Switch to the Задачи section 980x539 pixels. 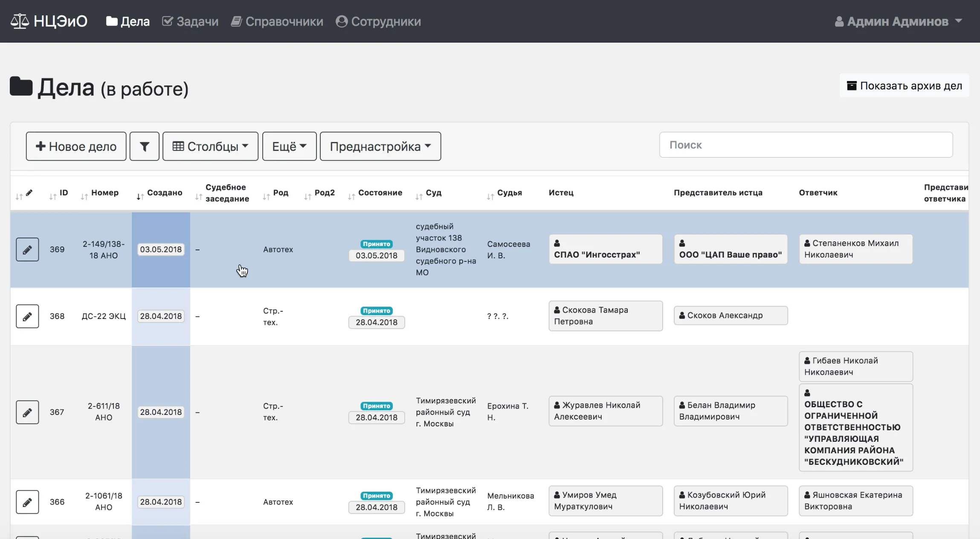(191, 21)
